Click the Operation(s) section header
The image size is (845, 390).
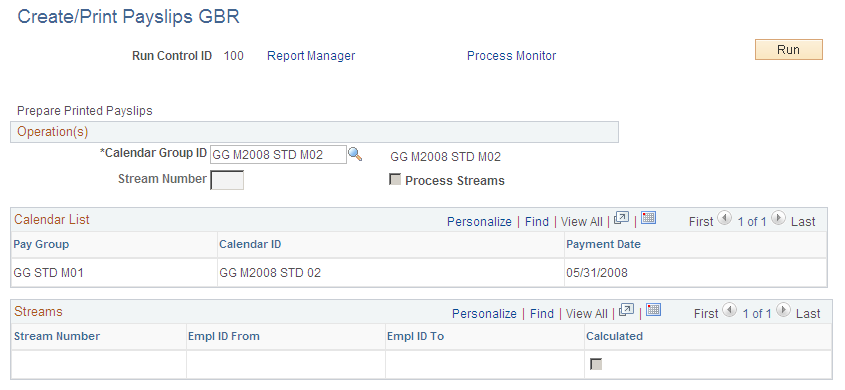[314, 131]
